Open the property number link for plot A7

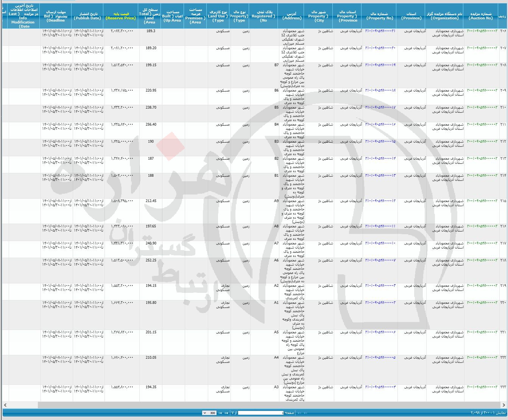(380, 243)
